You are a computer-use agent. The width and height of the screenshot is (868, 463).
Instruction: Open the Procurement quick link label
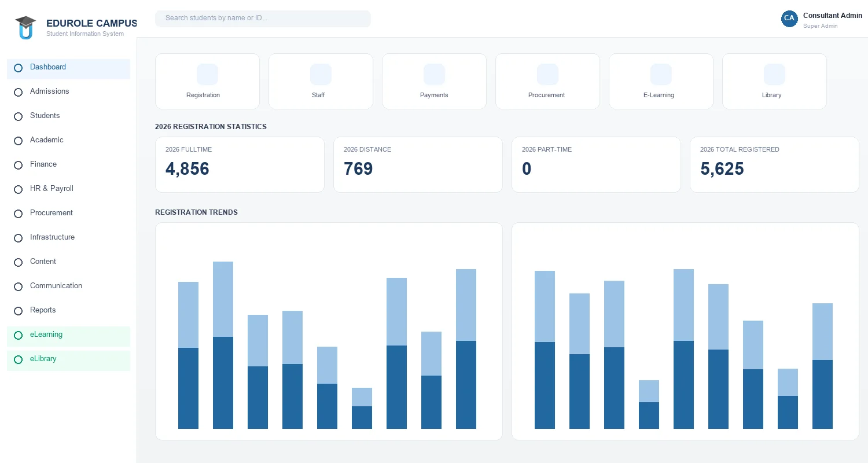pyautogui.click(x=546, y=95)
